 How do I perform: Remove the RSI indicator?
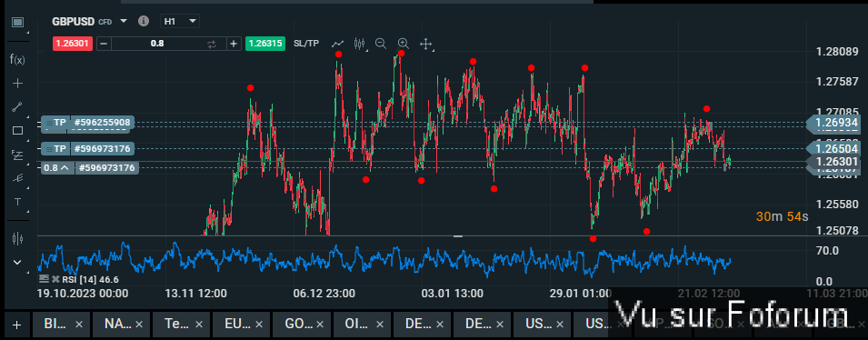click(x=55, y=279)
